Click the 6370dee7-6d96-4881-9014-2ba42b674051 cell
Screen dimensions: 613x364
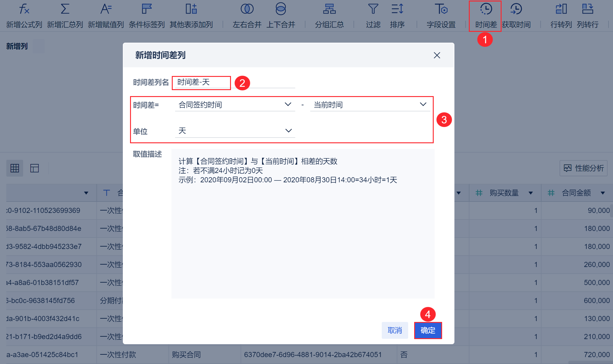coord(319,355)
